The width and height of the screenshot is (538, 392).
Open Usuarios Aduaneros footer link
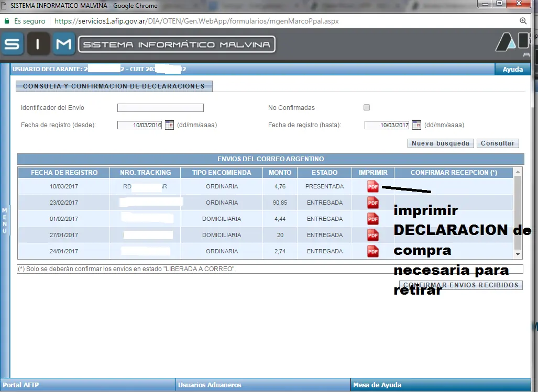(210, 385)
